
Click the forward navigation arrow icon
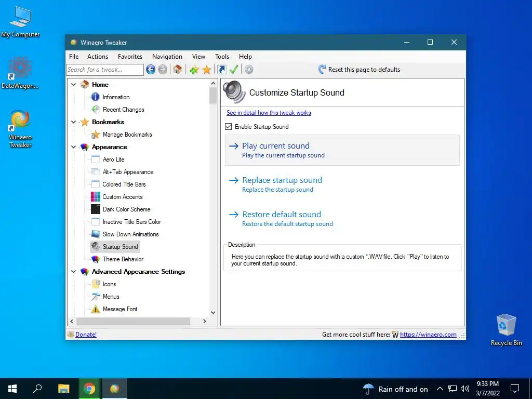[x=163, y=70]
